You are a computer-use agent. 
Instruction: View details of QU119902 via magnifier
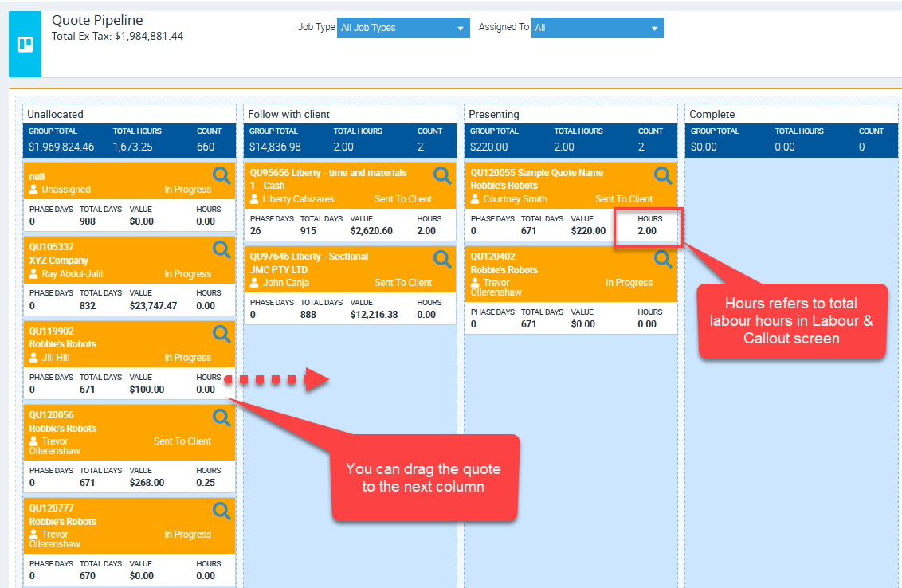click(x=222, y=334)
